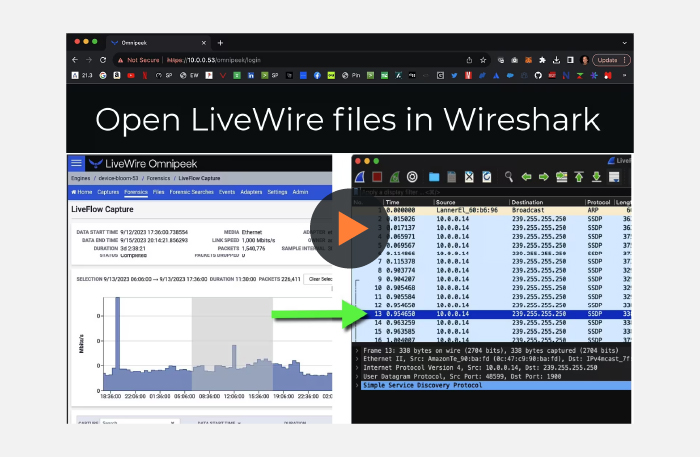The height and width of the screenshot is (457, 700).
Task: Click the Wireshark shark fin start capture icon
Action: [363, 177]
